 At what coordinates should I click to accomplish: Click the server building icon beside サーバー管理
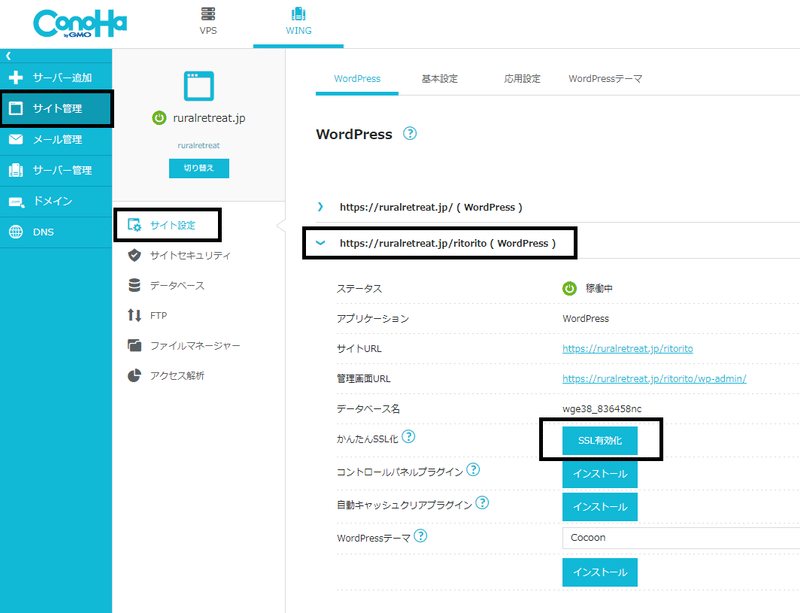click(x=16, y=170)
